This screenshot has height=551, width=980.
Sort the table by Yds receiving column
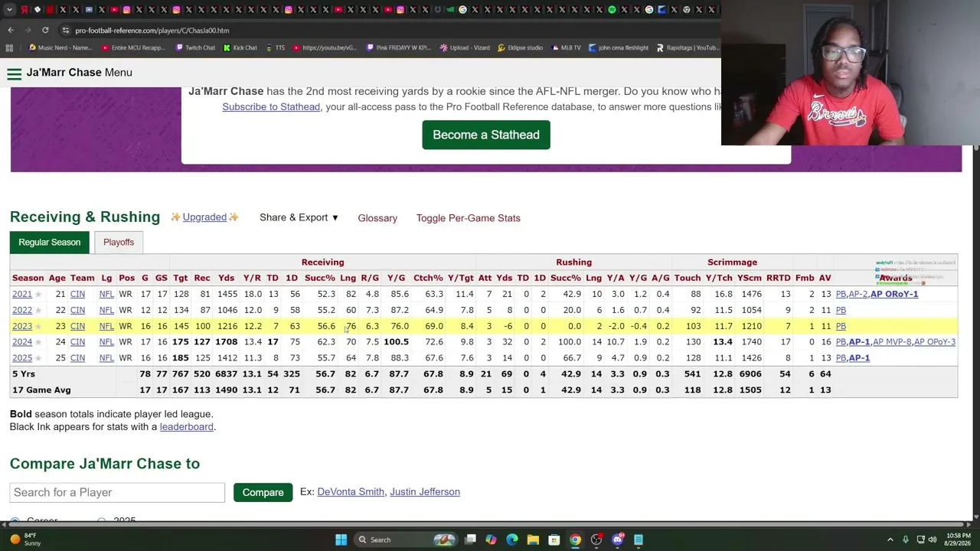pos(226,278)
